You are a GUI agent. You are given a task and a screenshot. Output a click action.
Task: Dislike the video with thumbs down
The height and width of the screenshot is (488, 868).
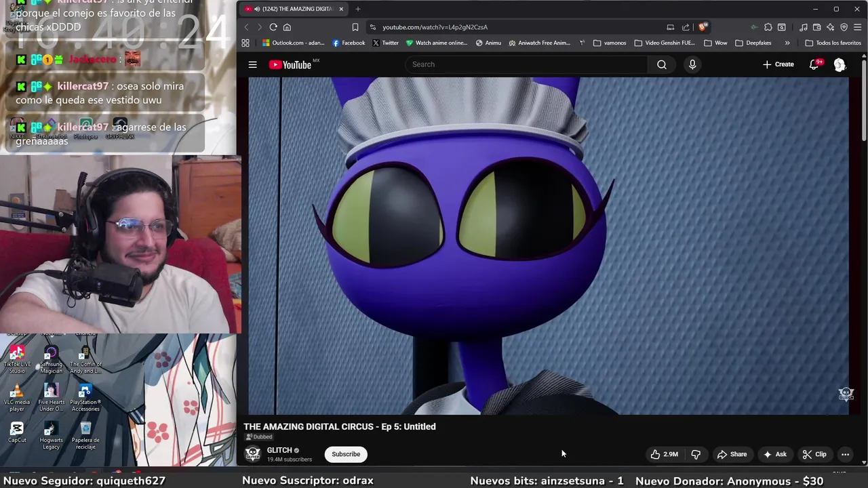(x=696, y=454)
